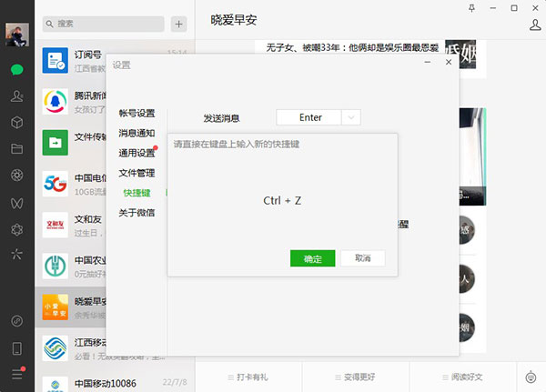This screenshot has width=546, height=392.
Task: Switch to 通用设置 settings tab
Action: tap(136, 154)
